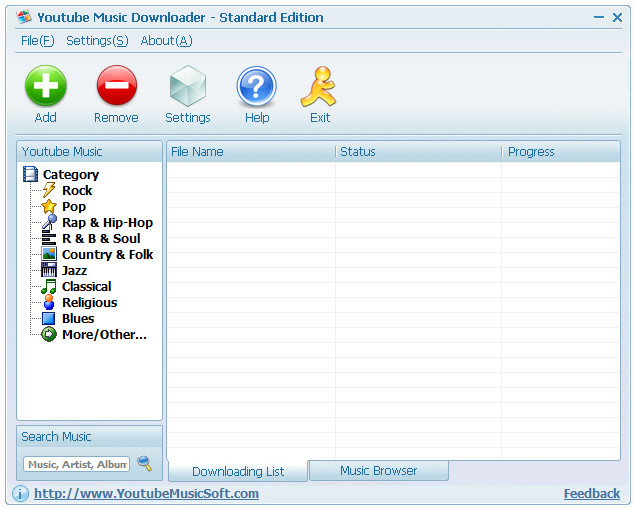The image size is (634, 508).
Task: Click the green music note Classical icon
Action: [x=49, y=286]
